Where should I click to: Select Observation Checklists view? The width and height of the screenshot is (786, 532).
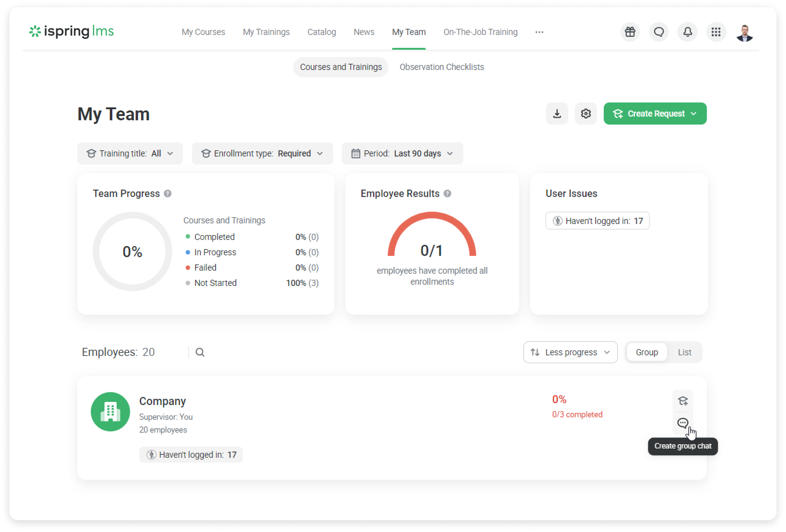tap(441, 67)
